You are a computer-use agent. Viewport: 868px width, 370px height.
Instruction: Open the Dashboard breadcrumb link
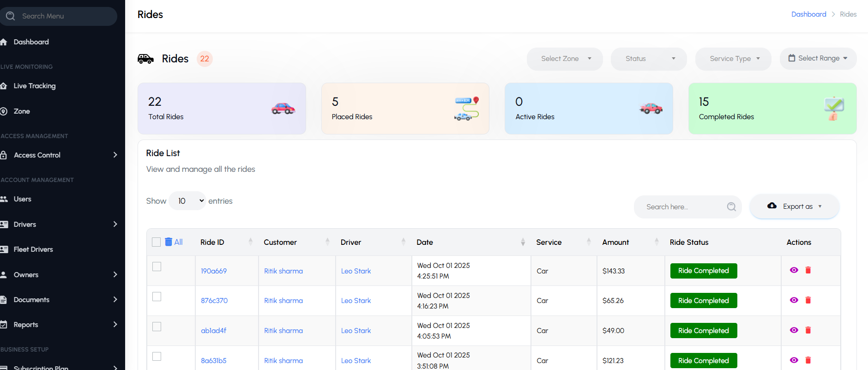click(808, 14)
